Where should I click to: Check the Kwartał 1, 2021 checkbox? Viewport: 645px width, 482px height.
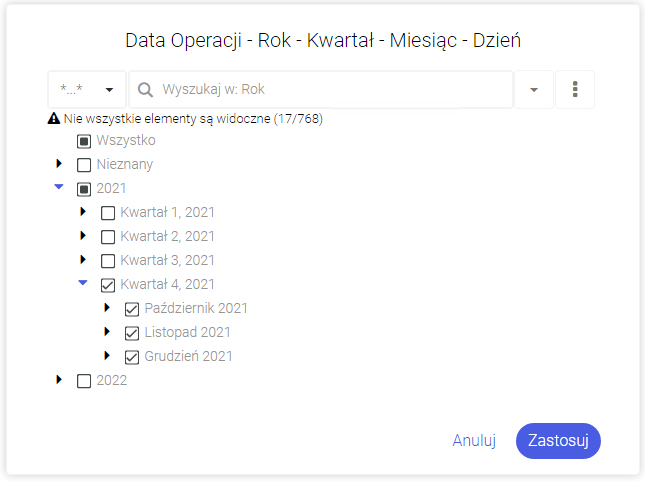pos(108,213)
